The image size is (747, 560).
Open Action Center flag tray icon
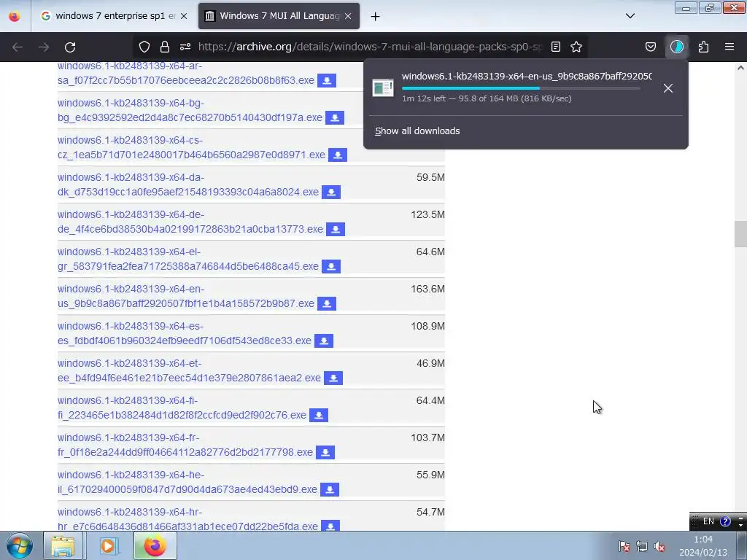[624, 547]
